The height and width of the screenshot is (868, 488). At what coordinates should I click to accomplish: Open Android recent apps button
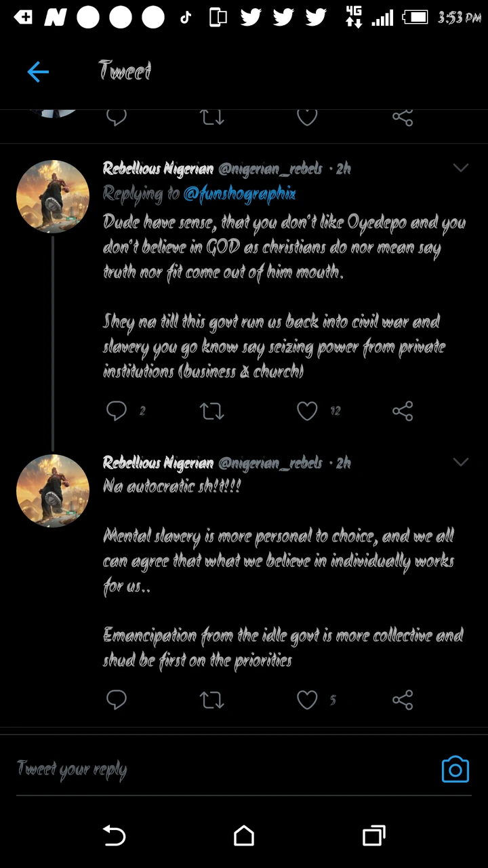point(373,835)
